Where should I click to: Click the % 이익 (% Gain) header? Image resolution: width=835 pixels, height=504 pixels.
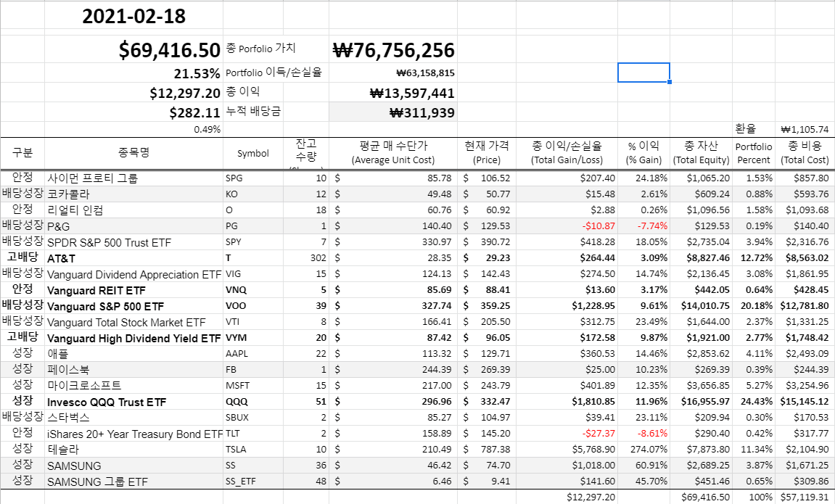(x=643, y=153)
